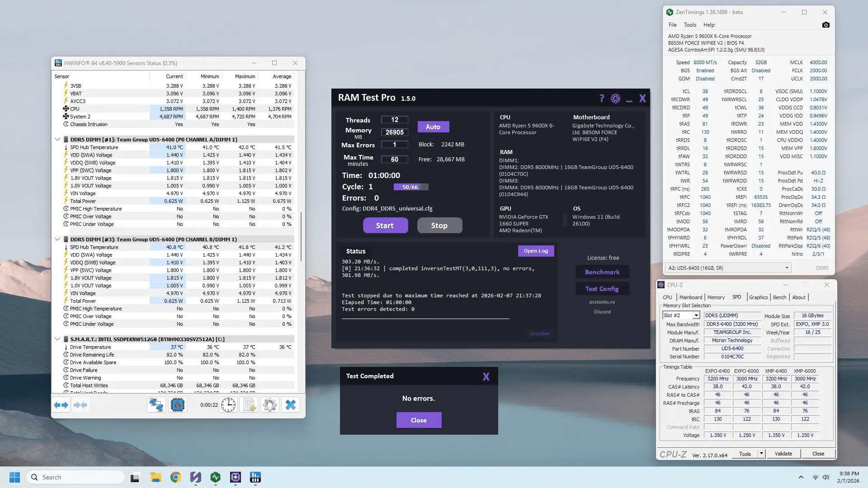Open CPU-Z memory slot selection dropdown
The width and height of the screenshot is (868, 488).
pyautogui.click(x=696, y=315)
